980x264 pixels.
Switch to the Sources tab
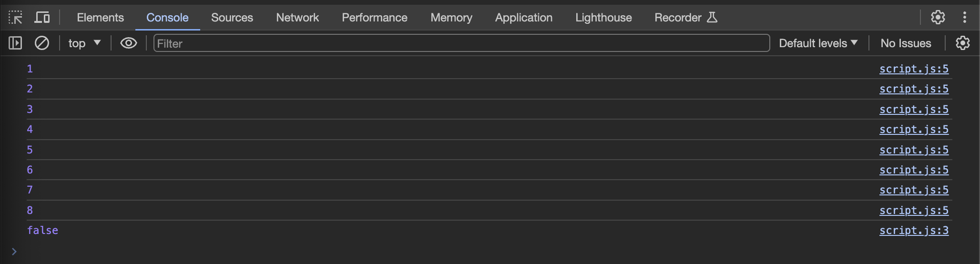(x=232, y=18)
